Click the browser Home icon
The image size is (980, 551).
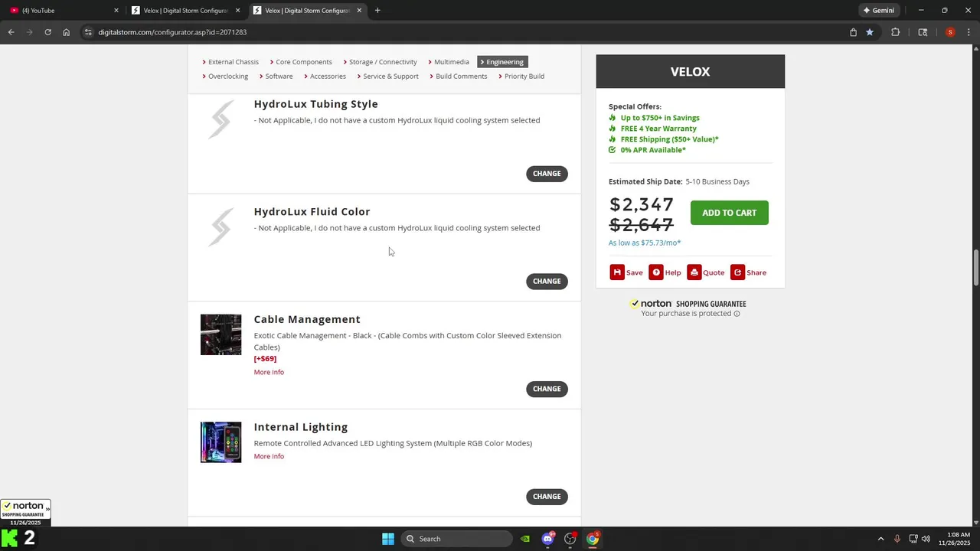67,32
